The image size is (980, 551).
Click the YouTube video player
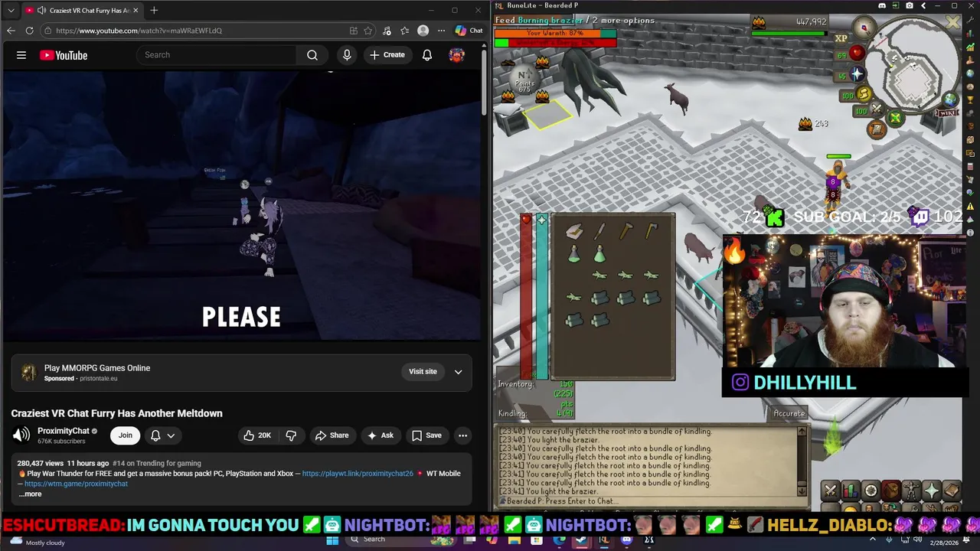point(242,205)
